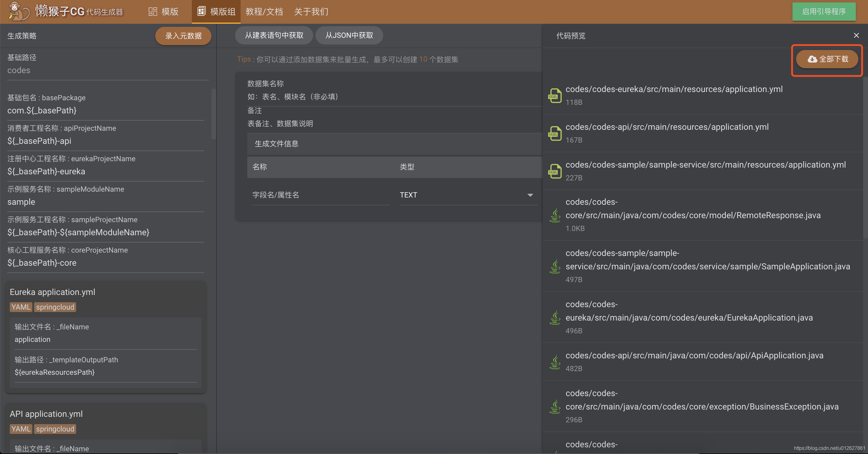
Task: Click the 模版组 tab icon
Action: [x=201, y=11]
